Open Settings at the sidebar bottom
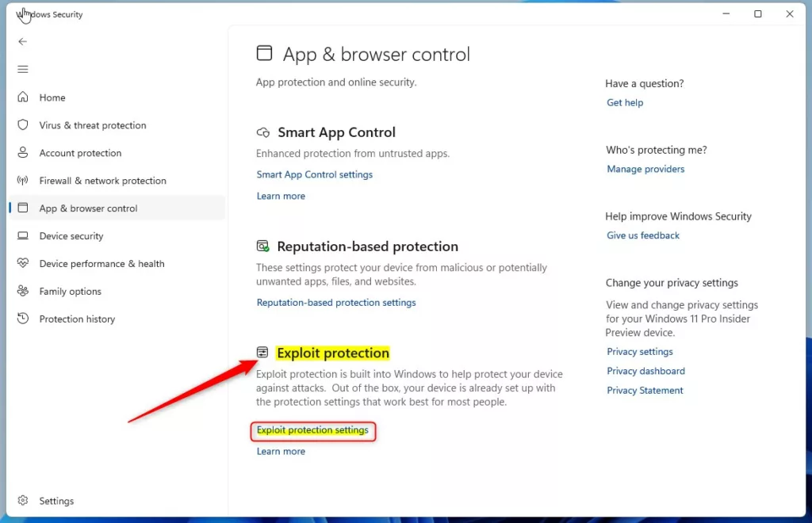The height and width of the screenshot is (523, 812). coord(56,501)
